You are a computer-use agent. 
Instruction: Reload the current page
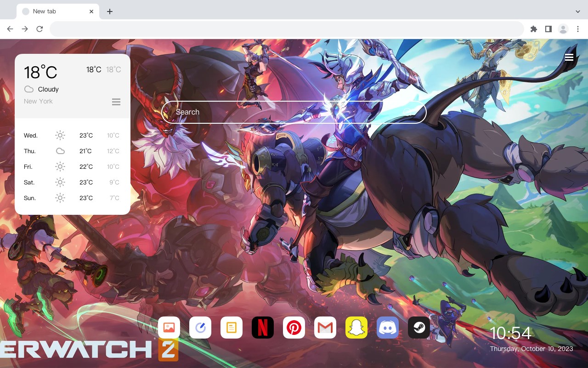click(x=40, y=29)
